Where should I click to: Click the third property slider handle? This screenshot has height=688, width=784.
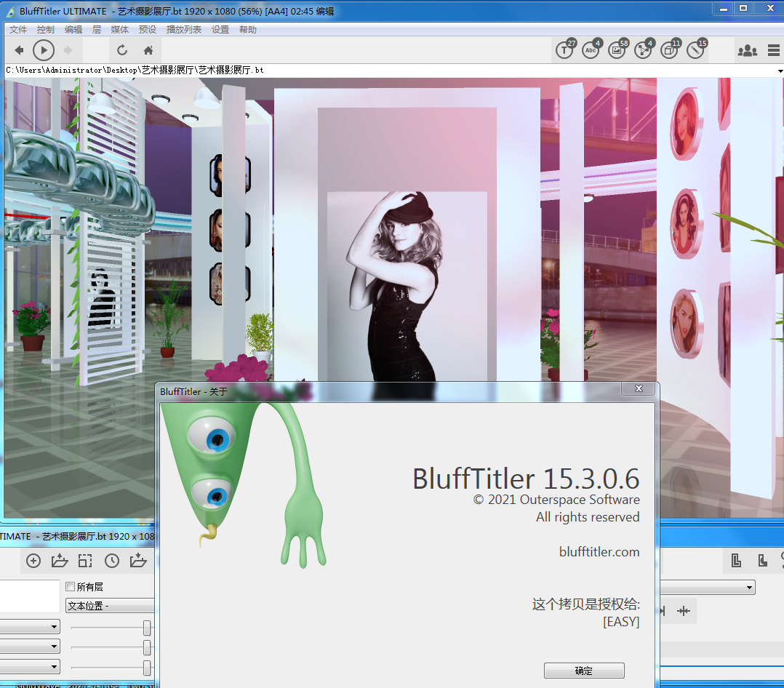point(147,668)
